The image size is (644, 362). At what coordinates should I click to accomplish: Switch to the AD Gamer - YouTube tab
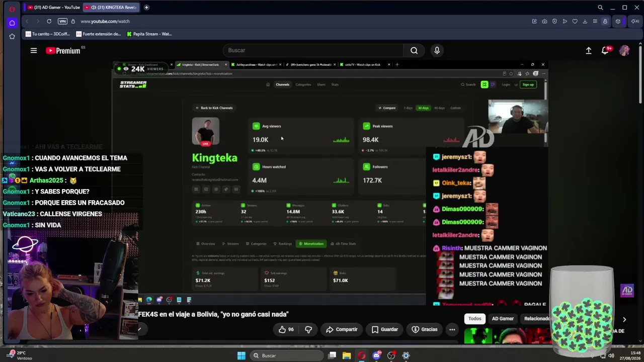click(54, 8)
